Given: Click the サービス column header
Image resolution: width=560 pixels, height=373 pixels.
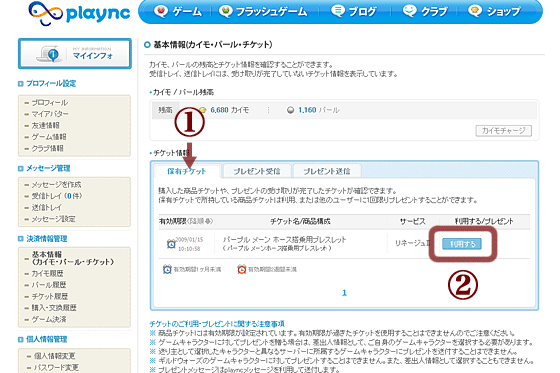Looking at the screenshot, I should point(412,222).
